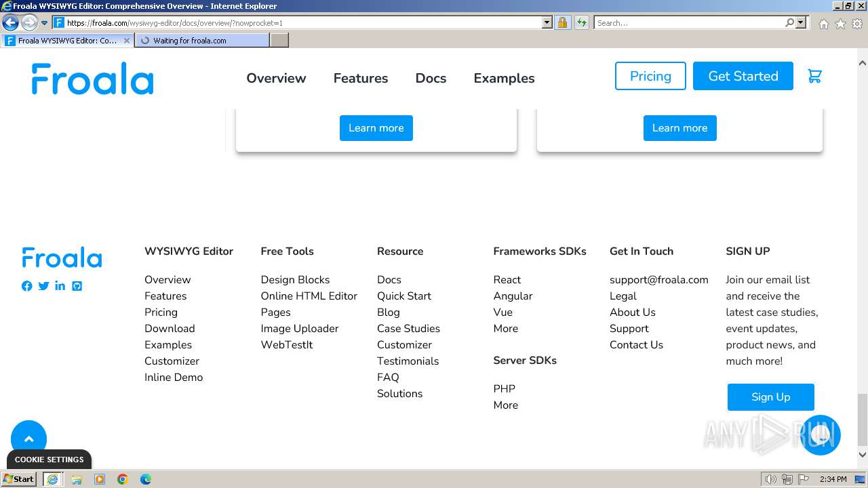Open the media player taskbar icon
Viewport: 868px width, 488px height.
click(x=100, y=479)
